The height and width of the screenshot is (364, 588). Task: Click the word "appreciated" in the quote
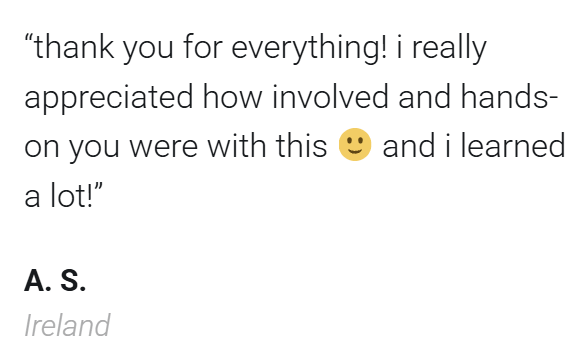(109, 97)
